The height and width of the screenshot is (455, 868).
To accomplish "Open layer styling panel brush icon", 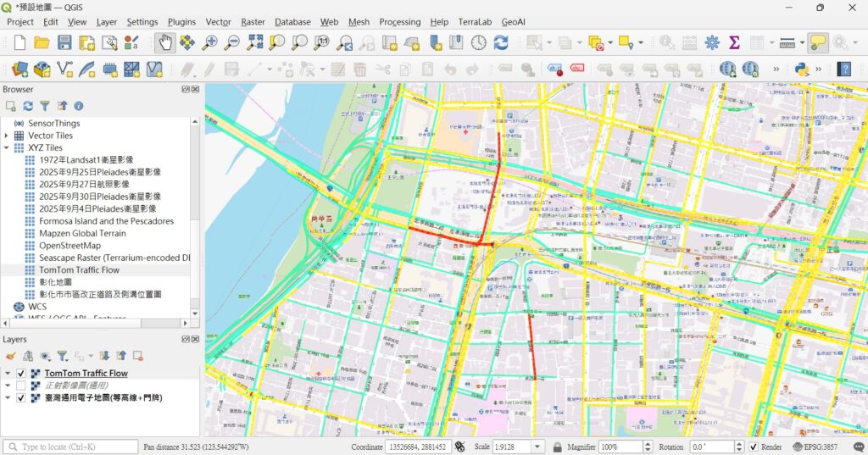I will 10,356.
